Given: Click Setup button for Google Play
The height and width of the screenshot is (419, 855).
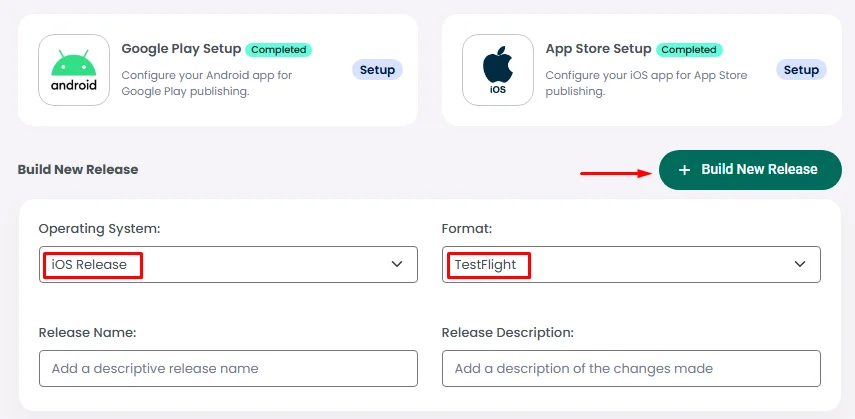Looking at the screenshot, I should (x=377, y=70).
